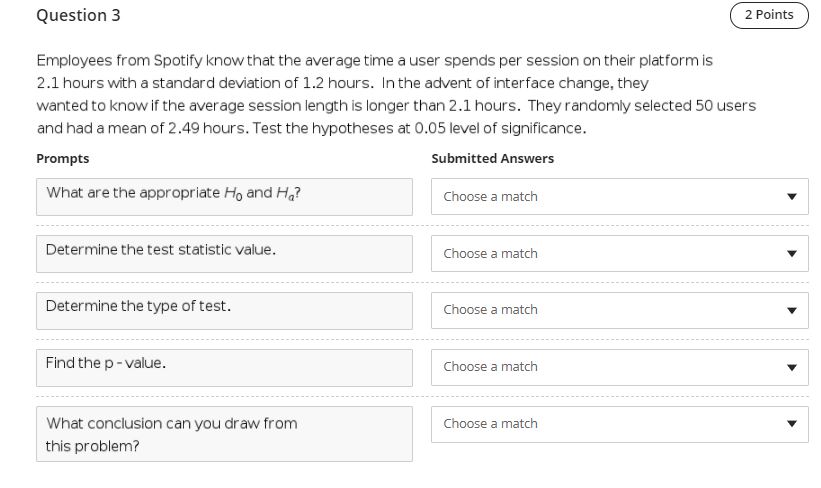The image size is (821, 488).
Task: Click the 'Submitted Answers' column header
Action: (x=492, y=159)
